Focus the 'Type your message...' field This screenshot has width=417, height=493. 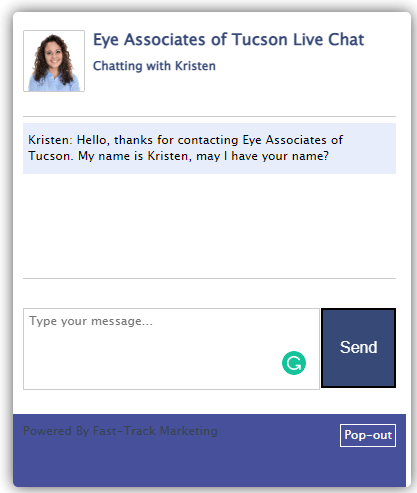pyautogui.click(x=171, y=349)
